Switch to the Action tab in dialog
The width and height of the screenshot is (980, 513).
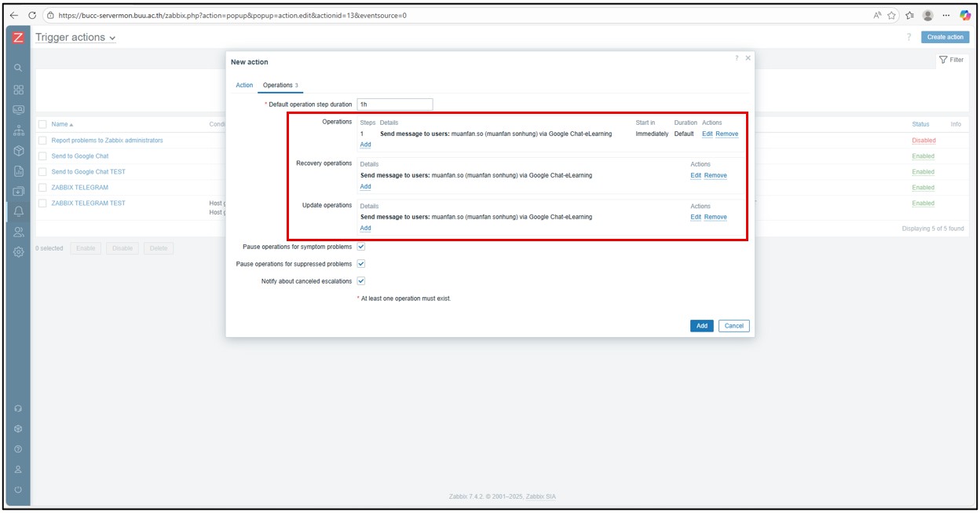(x=244, y=85)
